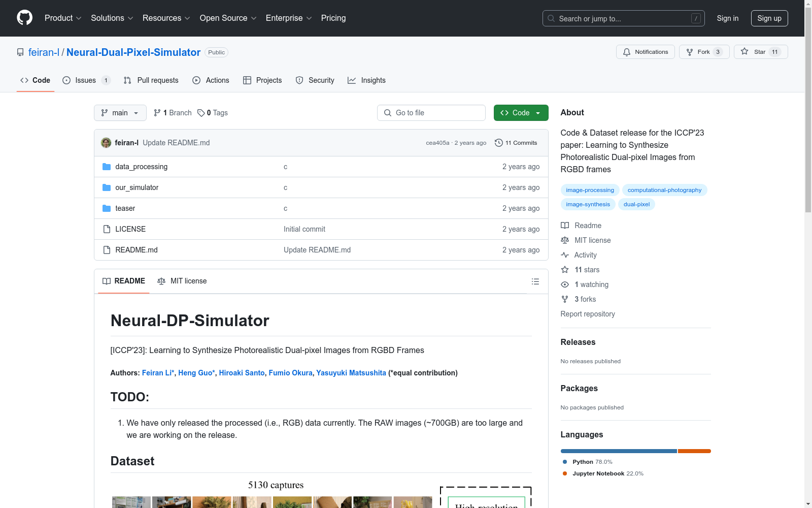Open the Initial commit message link
Viewport: 812px width, 508px height.
304,229
